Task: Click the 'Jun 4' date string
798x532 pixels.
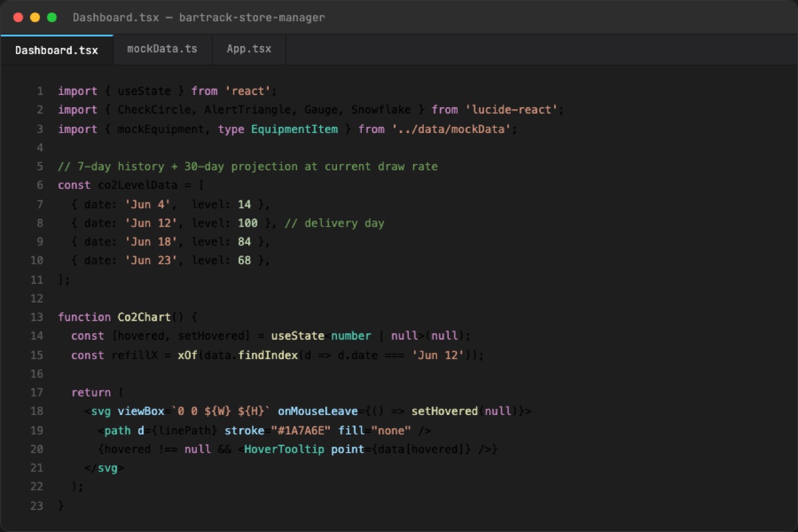Action: [x=148, y=204]
